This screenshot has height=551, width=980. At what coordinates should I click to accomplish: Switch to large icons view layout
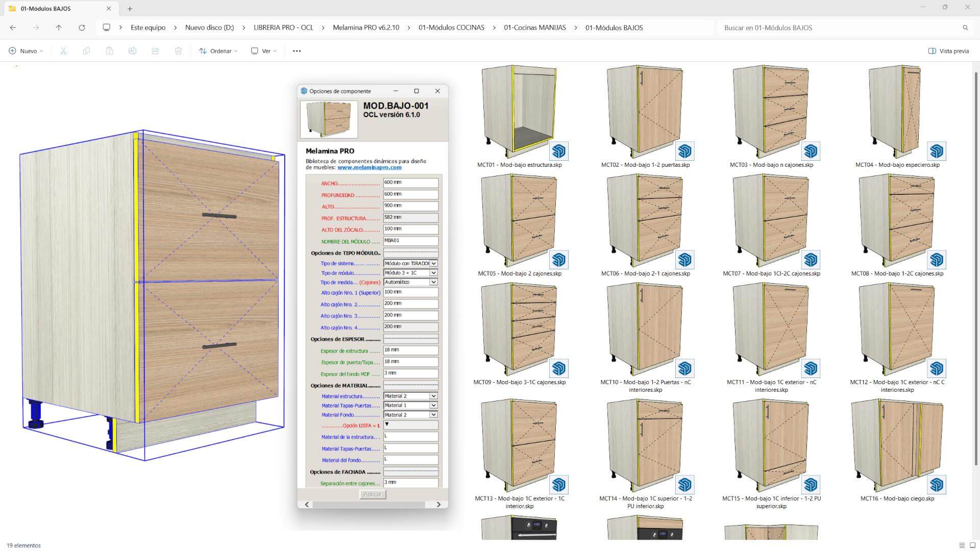point(972,545)
